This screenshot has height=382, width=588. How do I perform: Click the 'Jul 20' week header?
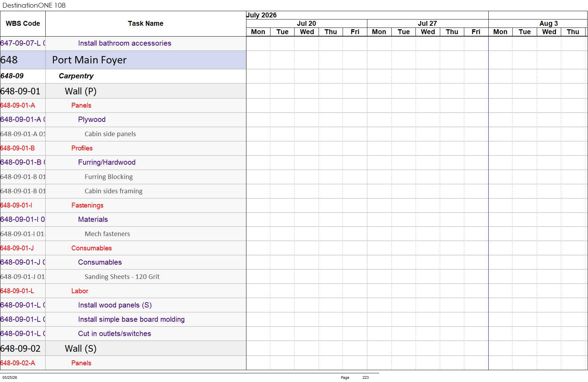(306, 23)
